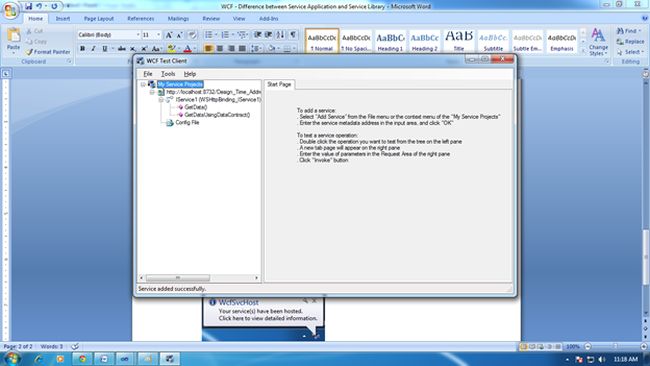The image size is (650, 366).
Task: Toggle Bold formatting in Word
Action: (x=82, y=48)
